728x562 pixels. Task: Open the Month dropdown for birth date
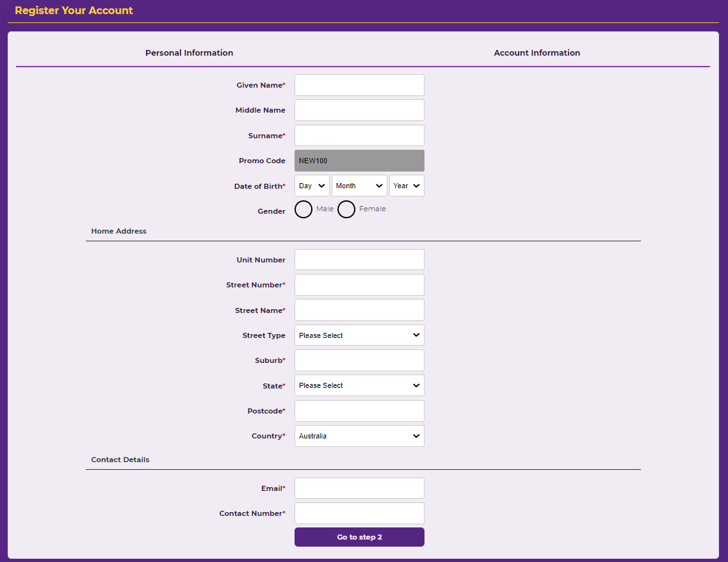point(359,186)
